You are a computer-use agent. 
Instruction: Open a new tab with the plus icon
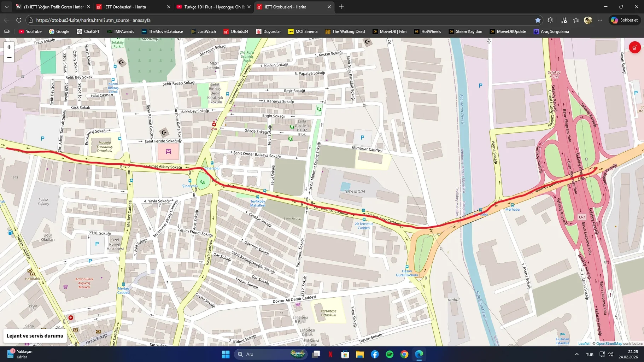[341, 7]
